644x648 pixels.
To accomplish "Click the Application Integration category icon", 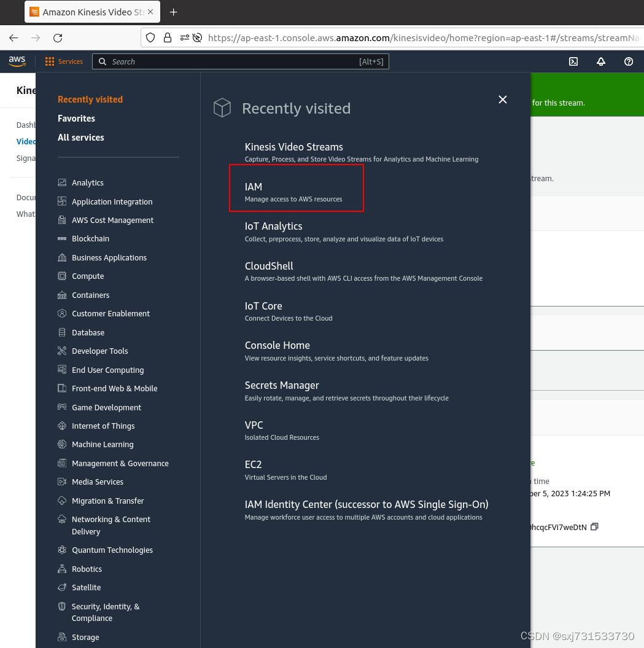I will 62,201.
